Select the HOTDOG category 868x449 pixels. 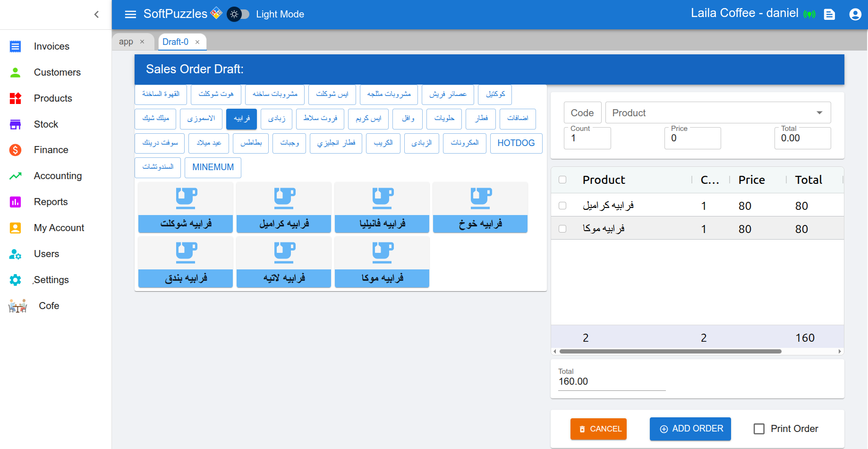pyautogui.click(x=516, y=143)
